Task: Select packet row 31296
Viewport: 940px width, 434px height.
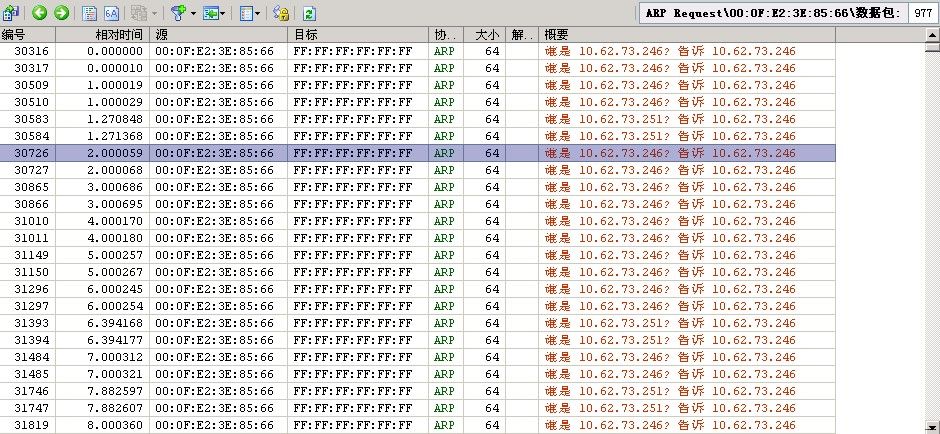Action: [x=417, y=289]
